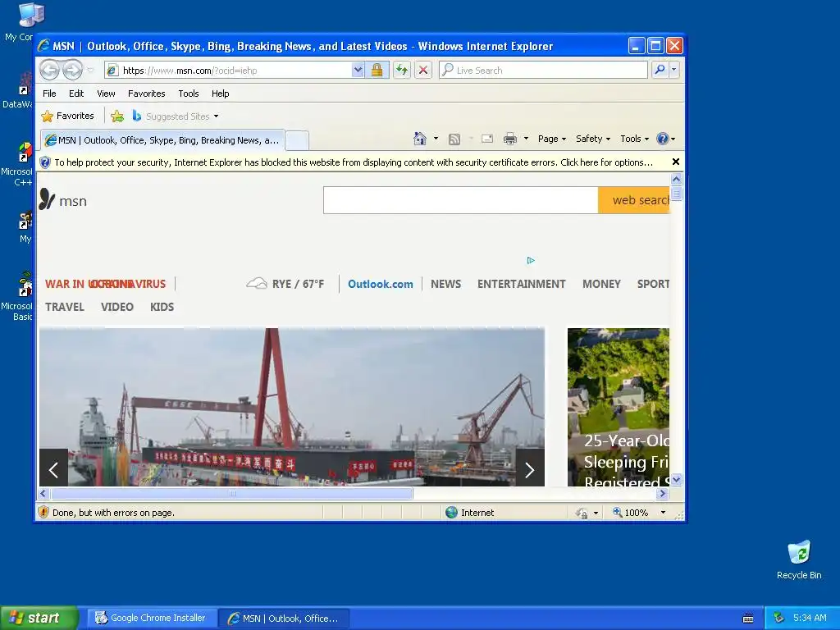Open Favorites center with star button
The width and height of the screenshot is (840, 630).
point(67,116)
